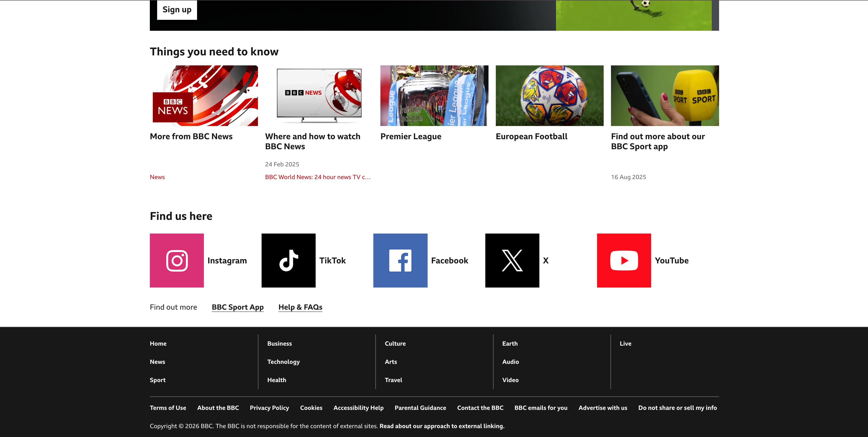Viewport: 868px width, 437px height.
Task: Click the X logo tile
Action: (x=512, y=260)
